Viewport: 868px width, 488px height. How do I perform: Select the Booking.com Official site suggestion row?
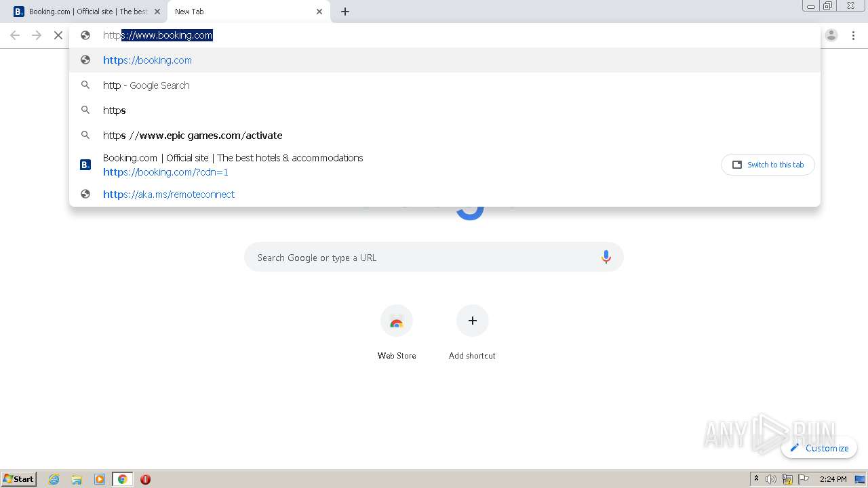click(445, 165)
